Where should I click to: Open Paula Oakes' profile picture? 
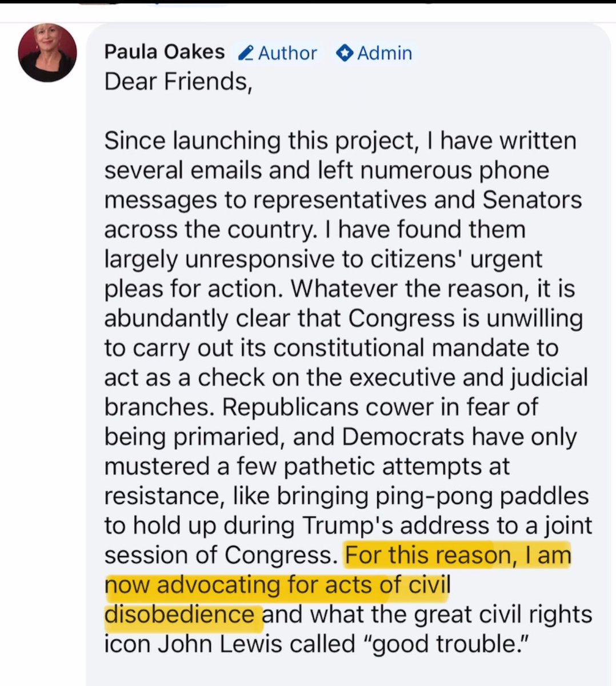(48, 53)
